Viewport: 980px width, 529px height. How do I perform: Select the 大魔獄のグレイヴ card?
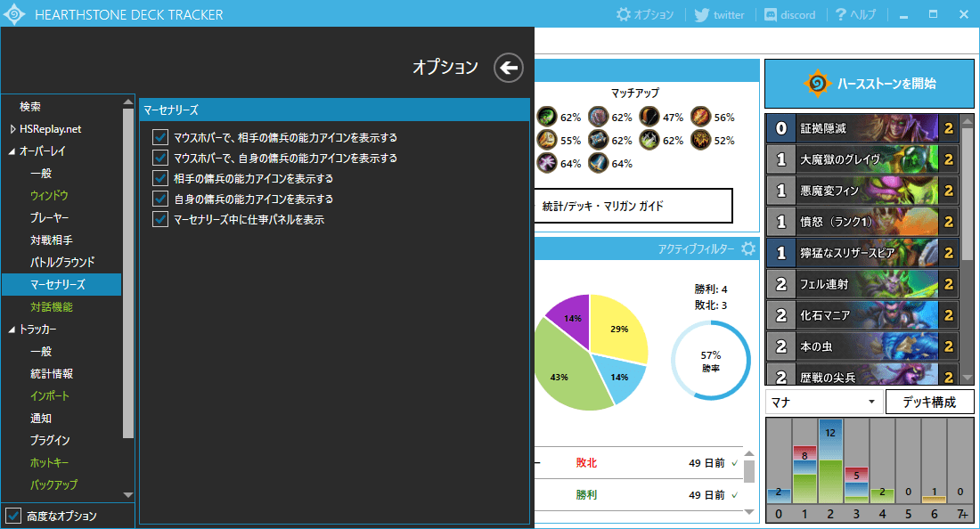[x=862, y=159]
